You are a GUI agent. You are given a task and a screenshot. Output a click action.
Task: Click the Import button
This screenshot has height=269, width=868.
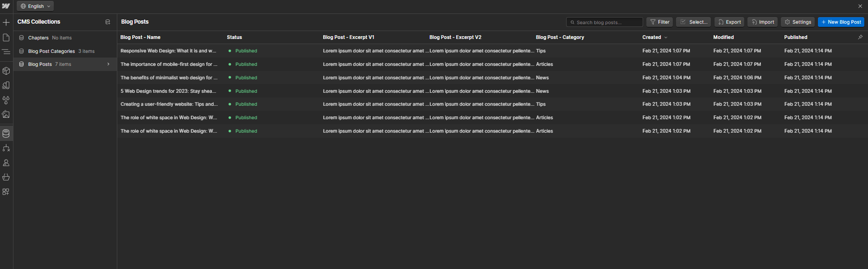[762, 22]
